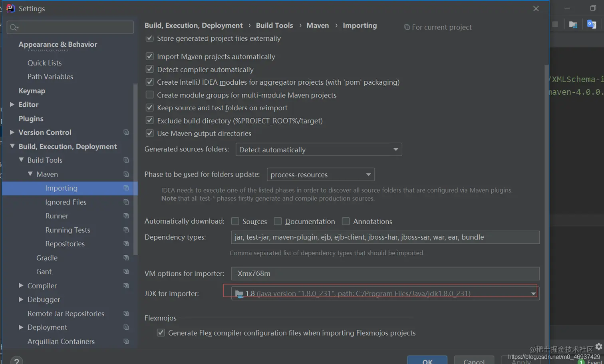Viewport: 604px width, 364px height.
Task: Click the OK button
Action: tap(427, 360)
